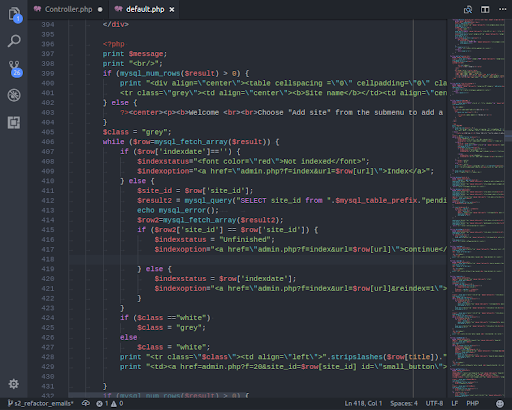The image size is (512, 410).
Task: Click the minimap code overview
Action: pyautogui.click(x=478, y=207)
